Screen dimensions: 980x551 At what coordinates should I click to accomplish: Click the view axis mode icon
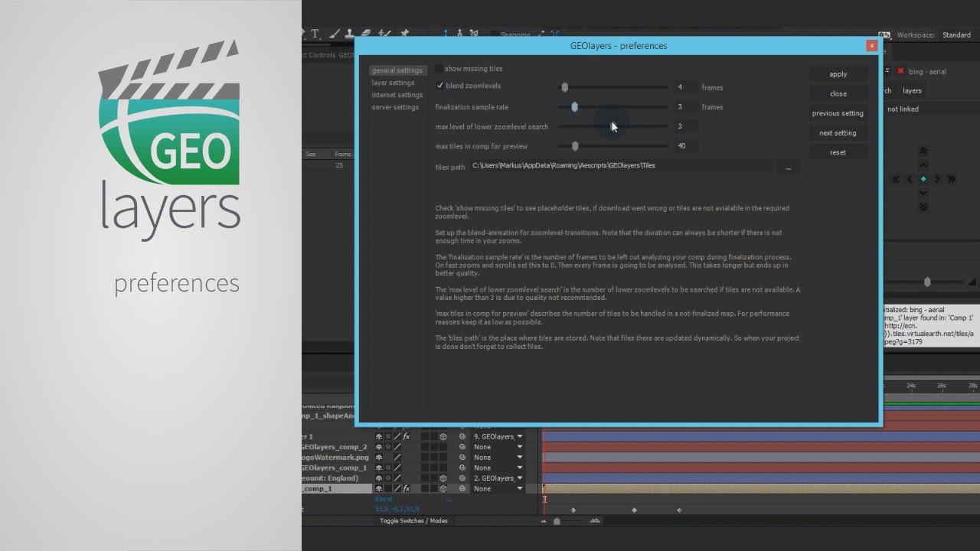[474, 34]
